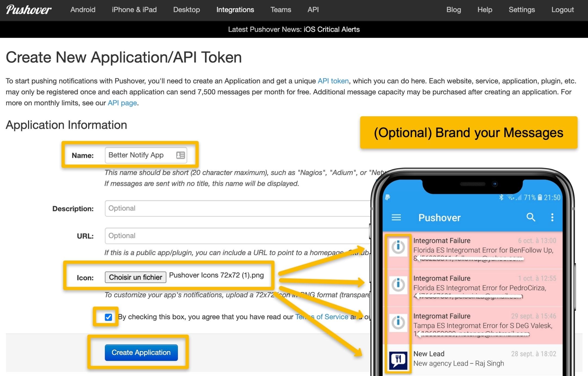
Task: Click the Create Application button
Action: pyautogui.click(x=141, y=352)
